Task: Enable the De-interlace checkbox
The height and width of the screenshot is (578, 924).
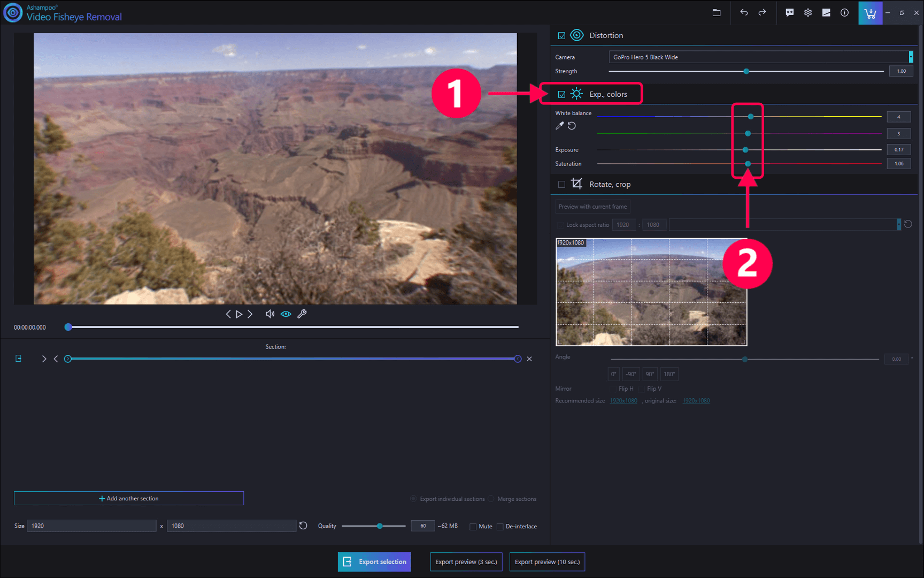Action: 500,527
